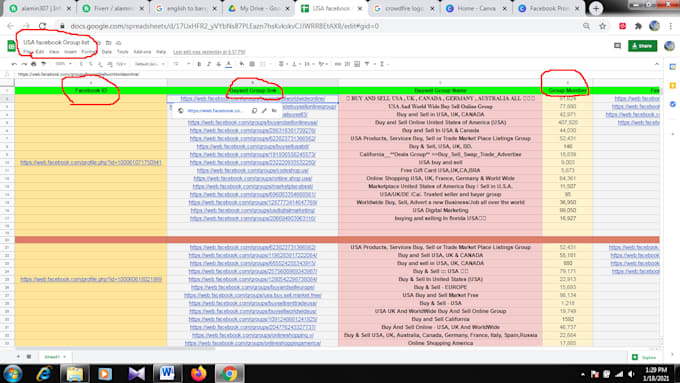
Task: Open the borders options
Action: [252, 64]
